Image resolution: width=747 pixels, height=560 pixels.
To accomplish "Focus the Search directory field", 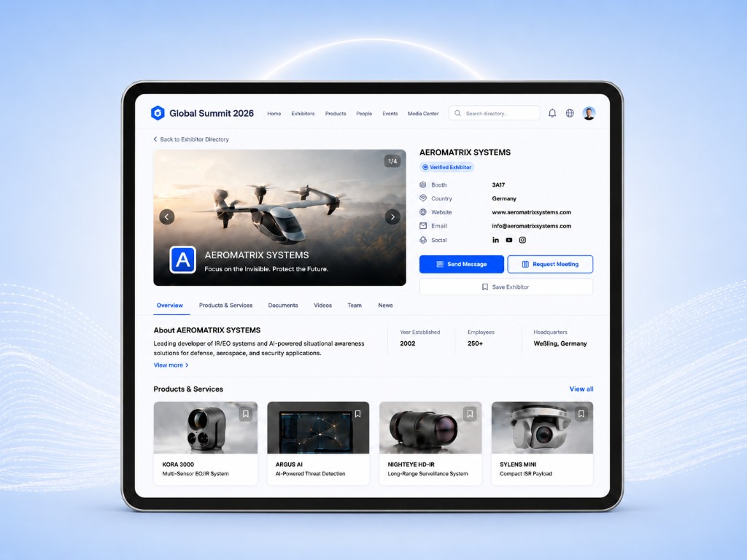I will click(494, 113).
